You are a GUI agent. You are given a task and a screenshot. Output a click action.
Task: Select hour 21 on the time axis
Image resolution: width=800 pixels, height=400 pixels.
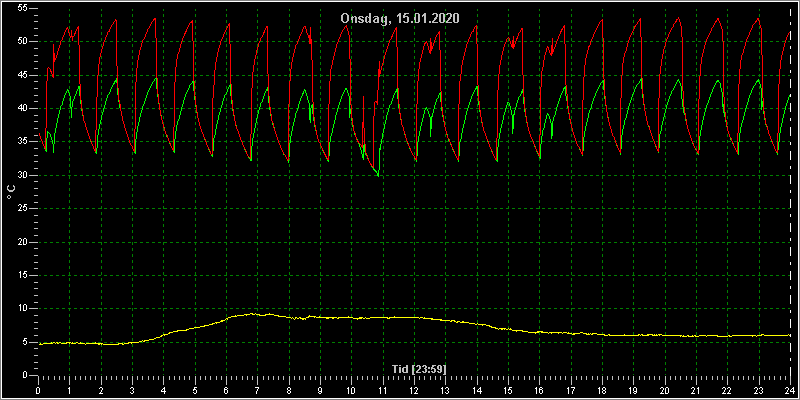pos(696,389)
